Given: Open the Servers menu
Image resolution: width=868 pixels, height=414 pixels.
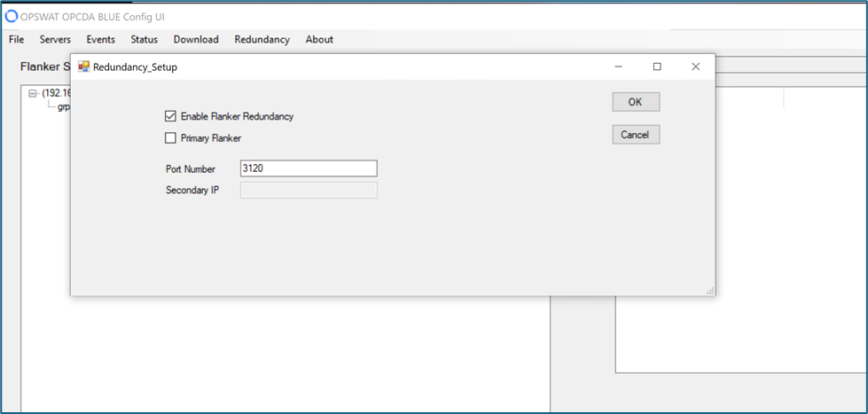Looking at the screenshot, I should pyautogui.click(x=55, y=39).
